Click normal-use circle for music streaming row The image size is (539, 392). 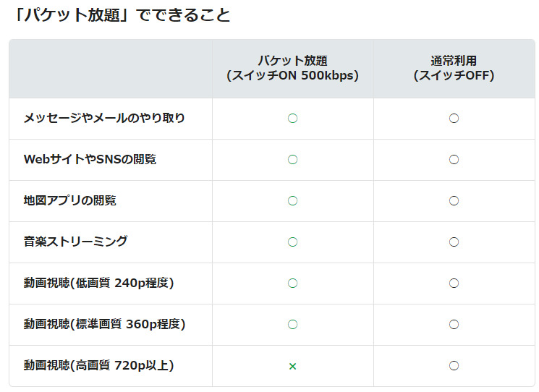point(454,242)
